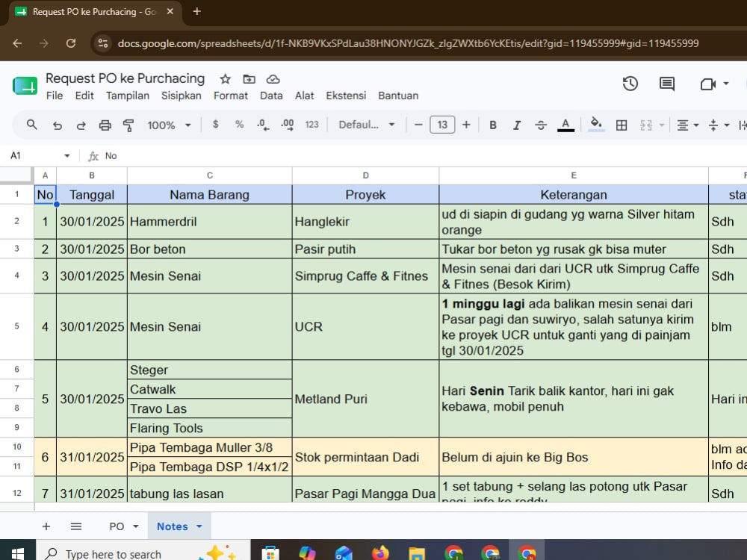Open the 123 number format menu
The width and height of the screenshot is (747, 560).
311,125
